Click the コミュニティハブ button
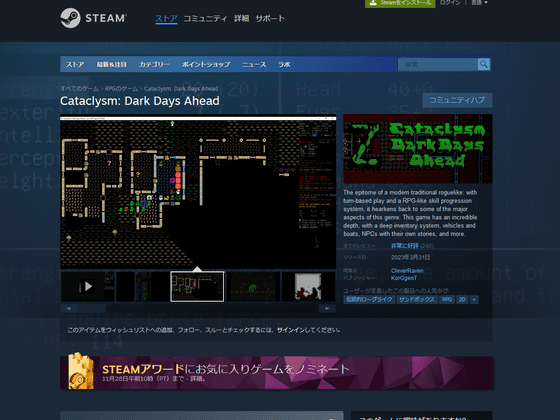The image size is (560, 420). click(x=457, y=100)
